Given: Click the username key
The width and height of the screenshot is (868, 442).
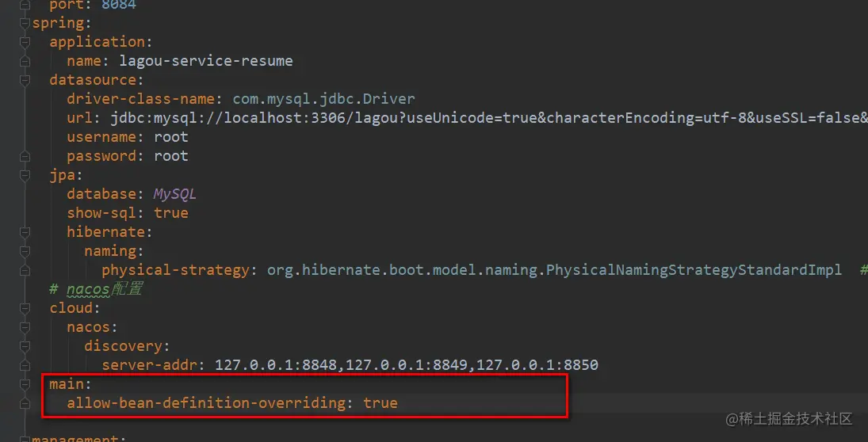Looking at the screenshot, I should [102, 136].
